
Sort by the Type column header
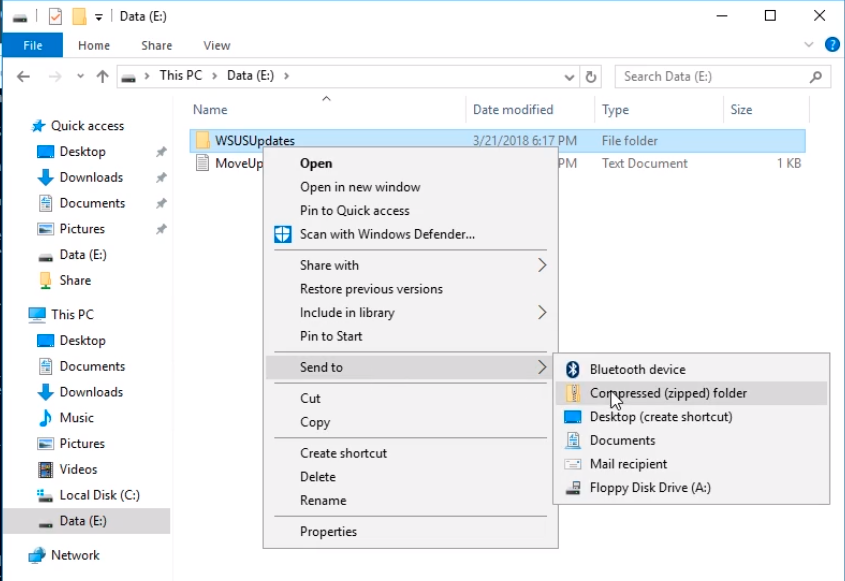[x=615, y=109]
